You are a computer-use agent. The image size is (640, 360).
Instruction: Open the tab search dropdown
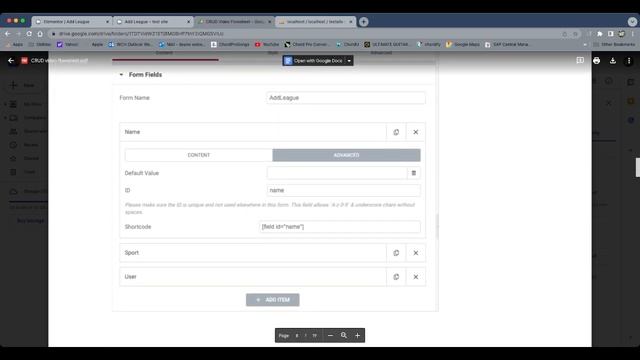pos(632,21)
